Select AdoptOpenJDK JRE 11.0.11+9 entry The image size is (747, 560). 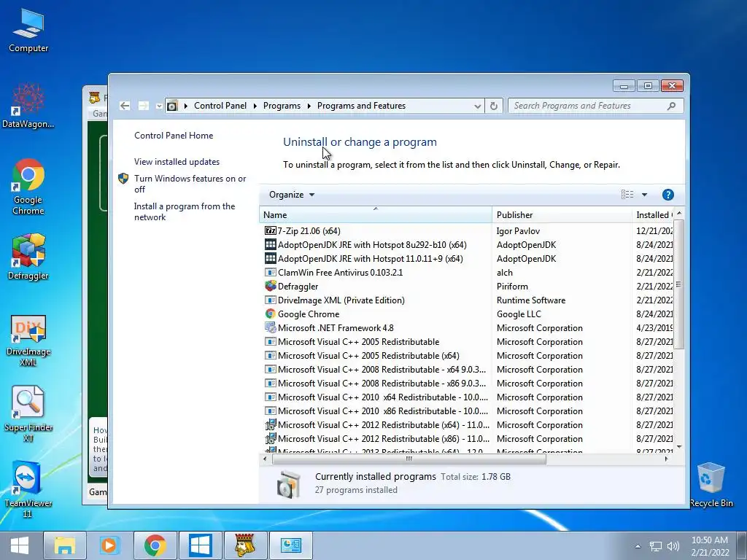[468, 259]
